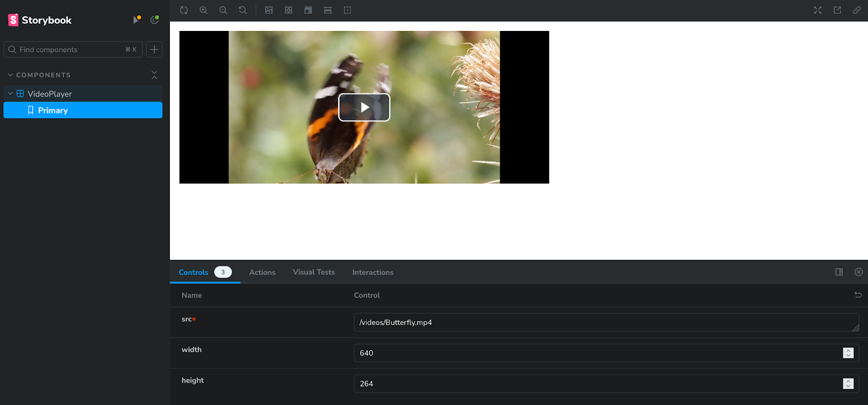Switch to the Actions tab
This screenshot has height=405, width=868.
tap(262, 273)
